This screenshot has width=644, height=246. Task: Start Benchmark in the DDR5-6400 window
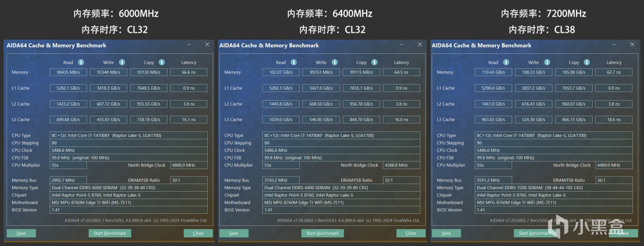pyautogui.click(x=323, y=233)
